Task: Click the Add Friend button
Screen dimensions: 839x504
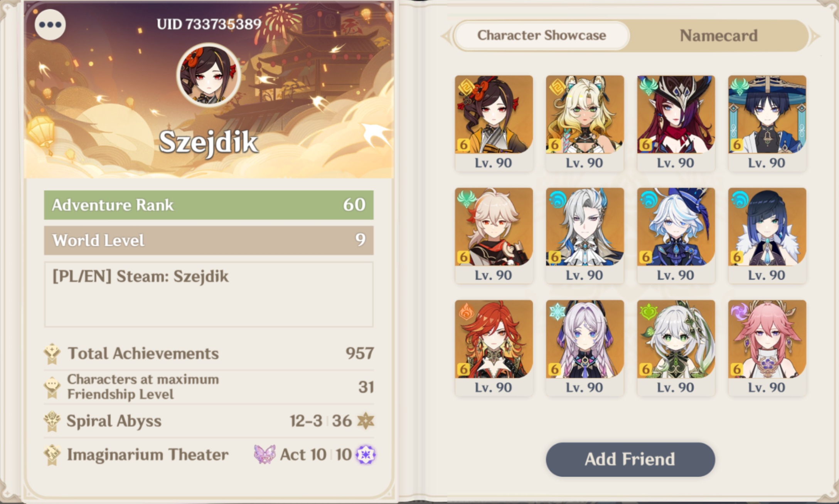Action: (x=630, y=459)
